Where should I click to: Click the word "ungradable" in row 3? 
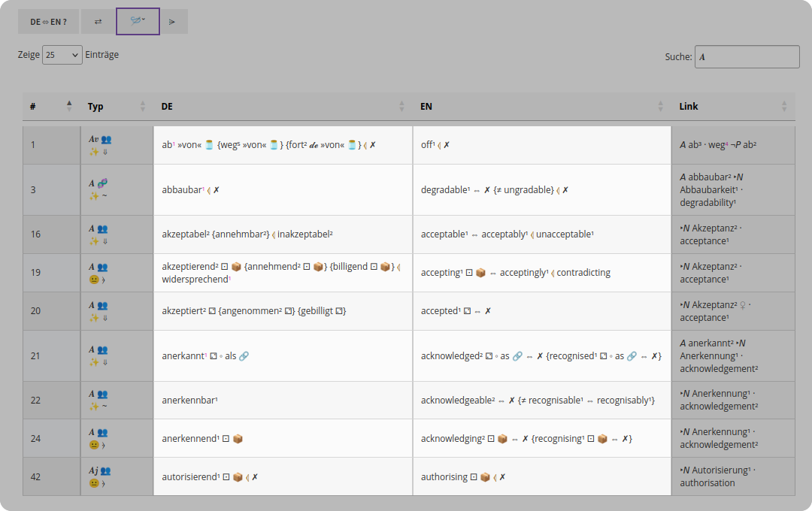[x=529, y=190]
